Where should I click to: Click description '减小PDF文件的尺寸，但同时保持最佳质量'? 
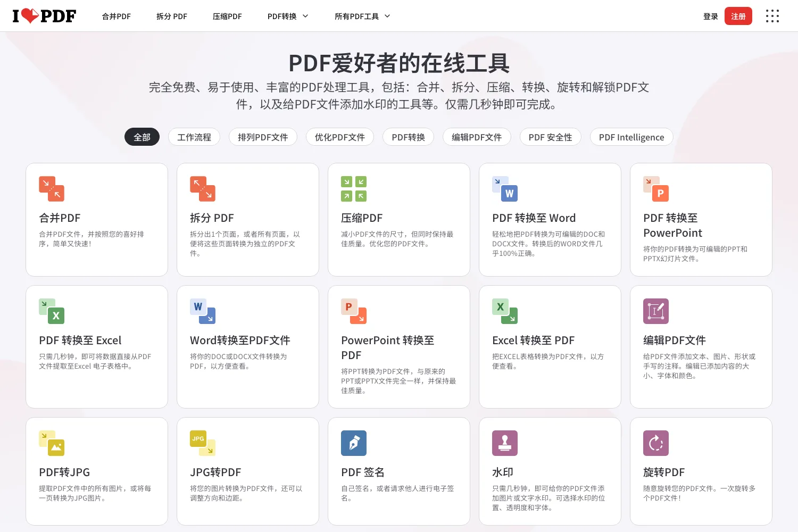tap(397, 239)
